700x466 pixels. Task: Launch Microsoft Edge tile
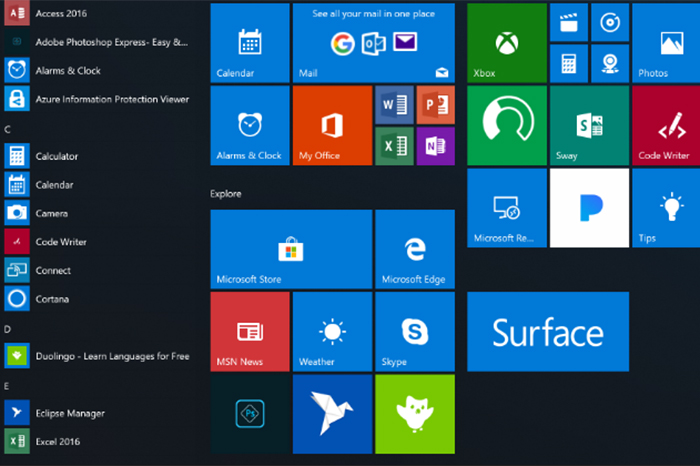click(x=414, y=249)
